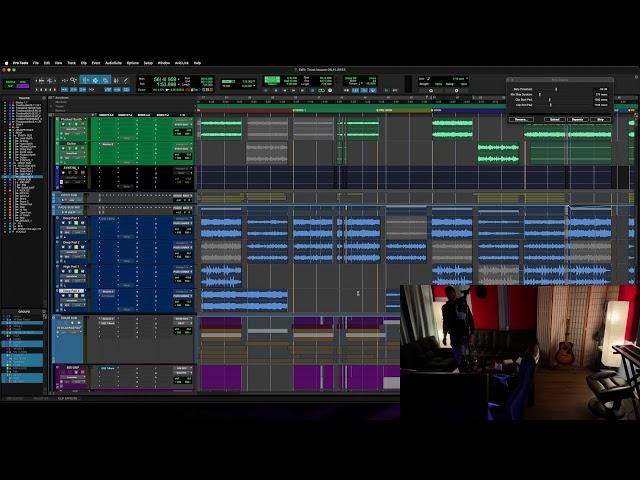Image resolution: width=640 pixels, height=480 pixels.
Task: Click the Strip Threshold value field
Action: (x=601, y=89)
